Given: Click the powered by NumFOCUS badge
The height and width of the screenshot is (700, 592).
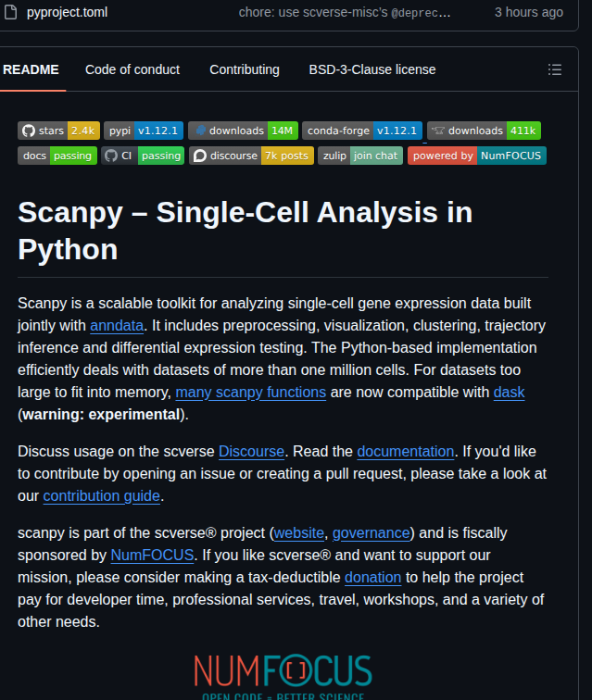Looking at the screenshot, I should coord(477,156).
